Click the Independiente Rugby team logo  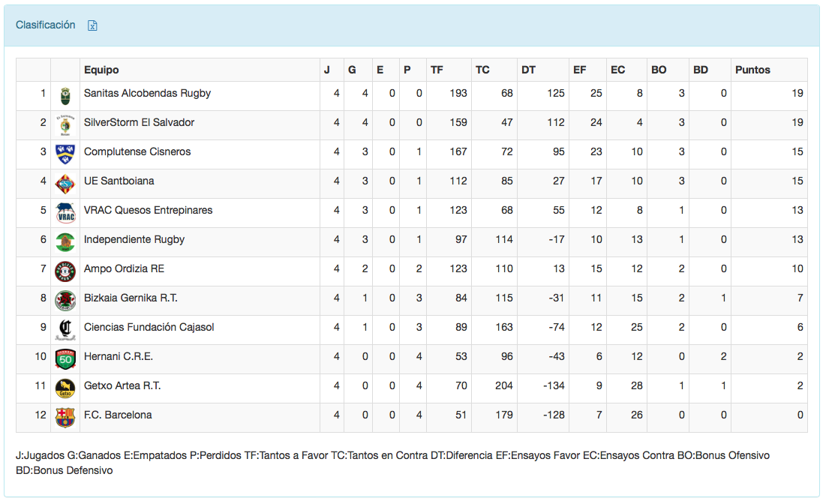65,241
